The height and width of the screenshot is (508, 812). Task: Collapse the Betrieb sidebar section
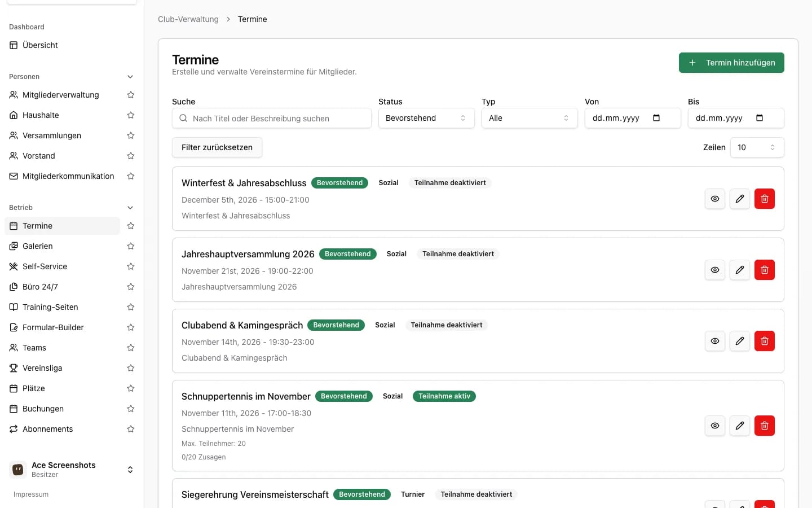coord(130,208)
